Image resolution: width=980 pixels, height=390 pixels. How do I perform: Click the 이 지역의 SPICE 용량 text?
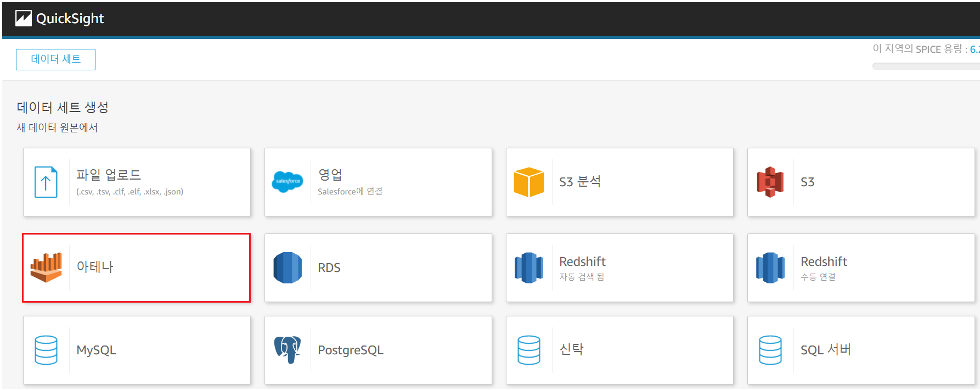920,49
